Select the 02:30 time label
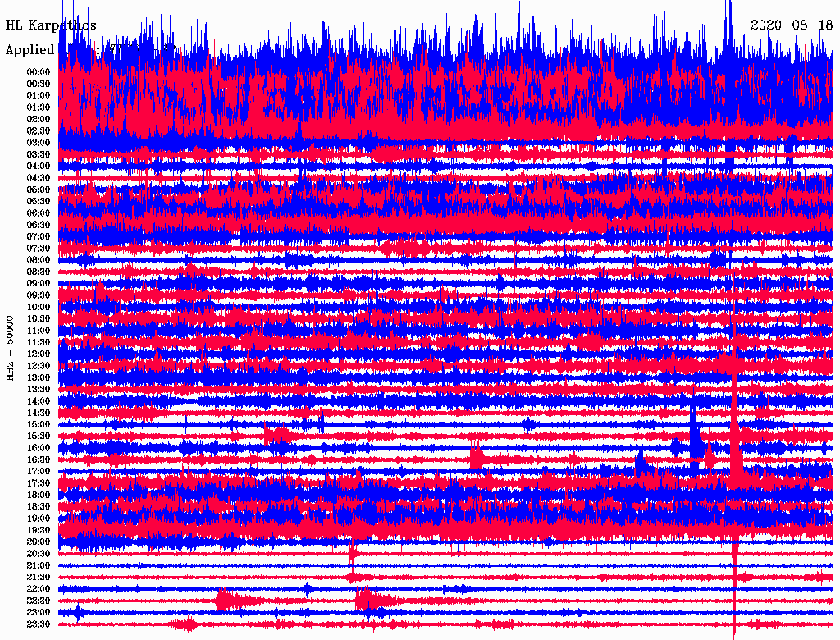Viewport: 840px width, 640px height. coord(39,130)
